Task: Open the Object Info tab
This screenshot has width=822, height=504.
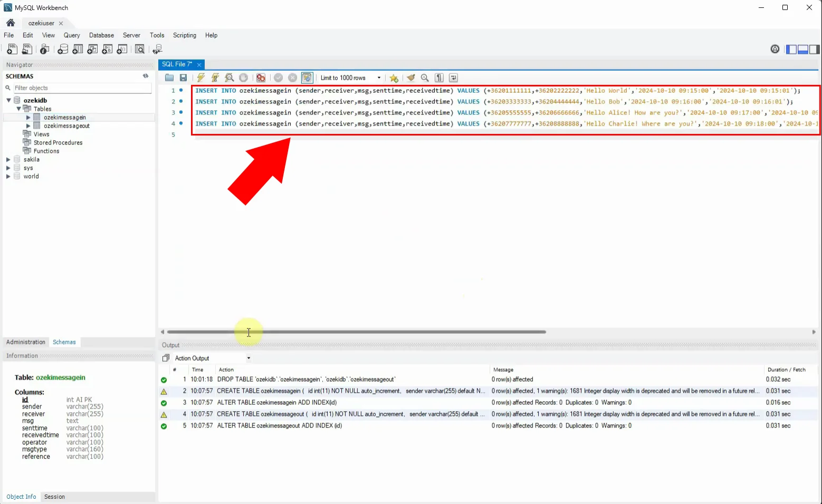Action: tap(21, 497)
